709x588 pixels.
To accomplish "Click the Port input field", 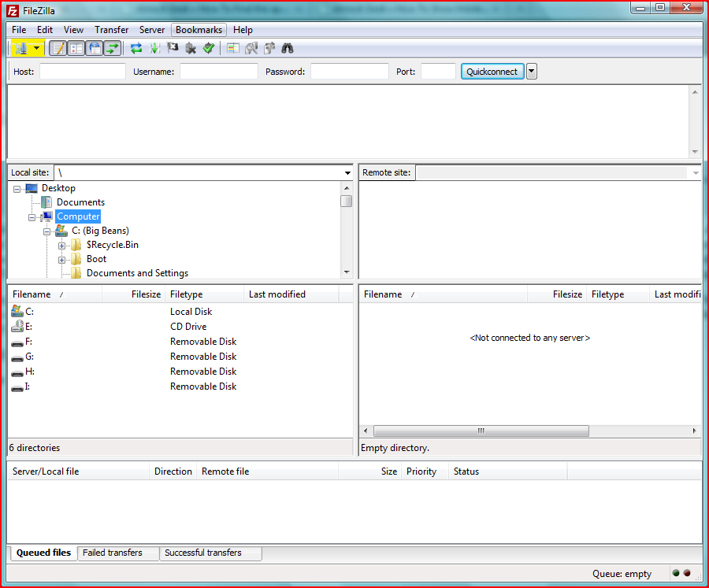I will [x=438, y=72].
